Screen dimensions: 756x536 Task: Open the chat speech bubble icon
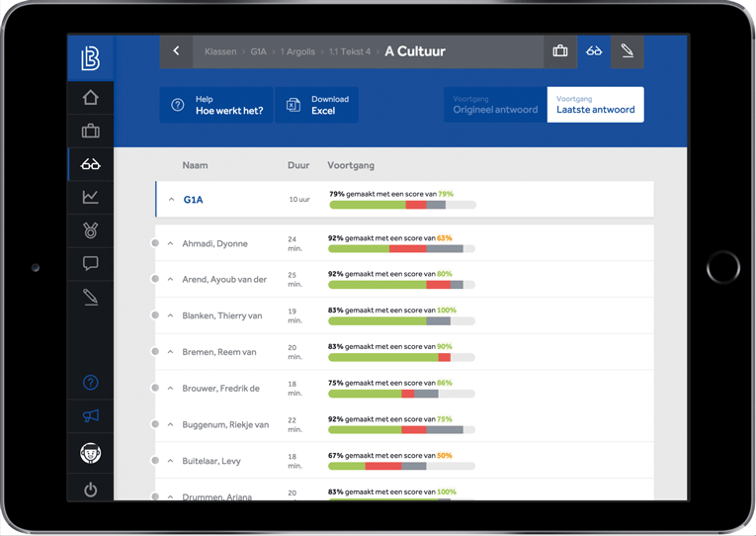pyautogui.click(x=90, y=263)
